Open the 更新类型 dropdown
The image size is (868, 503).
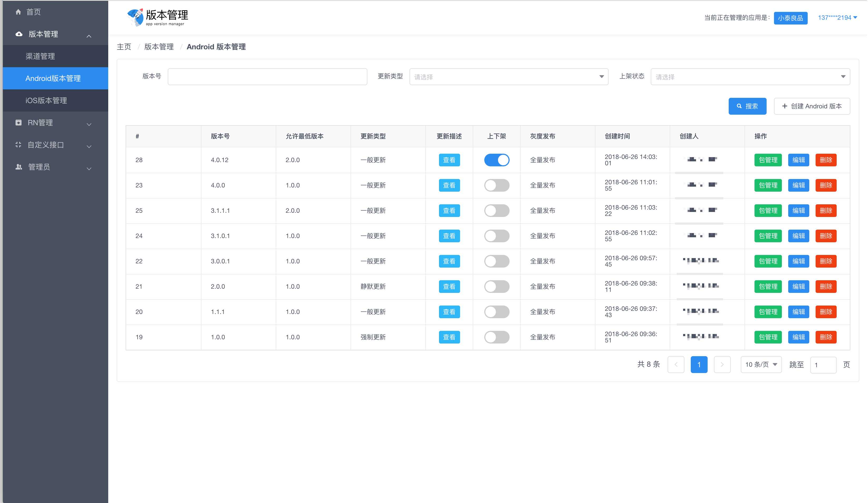pyautogui.click(x=509, y=76)
